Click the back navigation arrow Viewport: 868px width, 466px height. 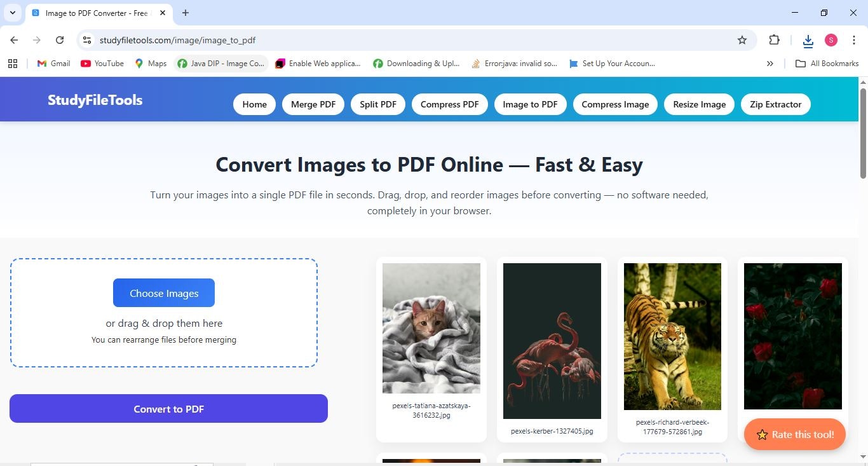[14, 40]
